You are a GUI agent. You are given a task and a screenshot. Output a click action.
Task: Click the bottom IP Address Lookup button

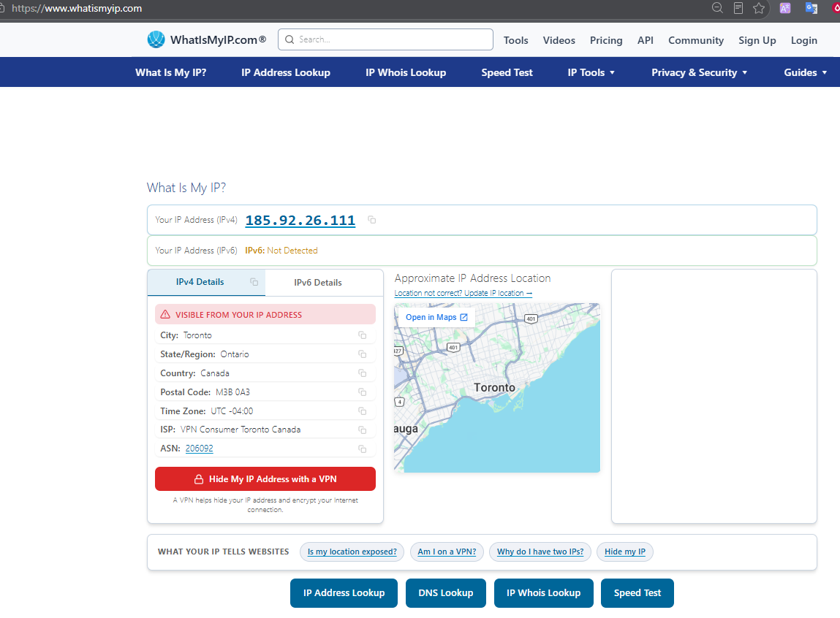tap(344, 593)
